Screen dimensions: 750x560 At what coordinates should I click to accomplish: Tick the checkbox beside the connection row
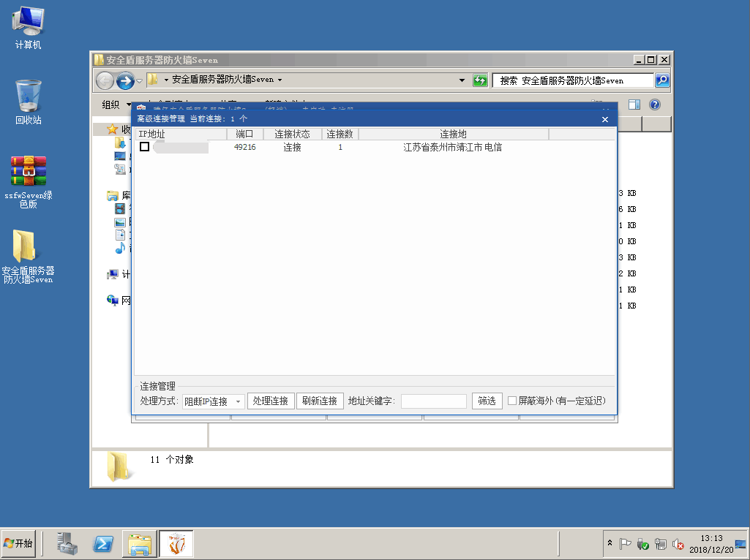pos(145,147)
